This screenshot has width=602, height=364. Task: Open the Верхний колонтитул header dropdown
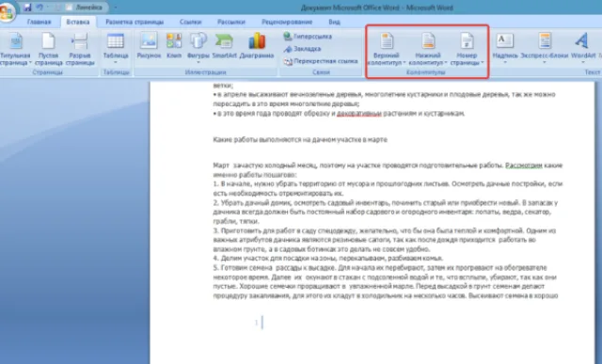point(387,49)
